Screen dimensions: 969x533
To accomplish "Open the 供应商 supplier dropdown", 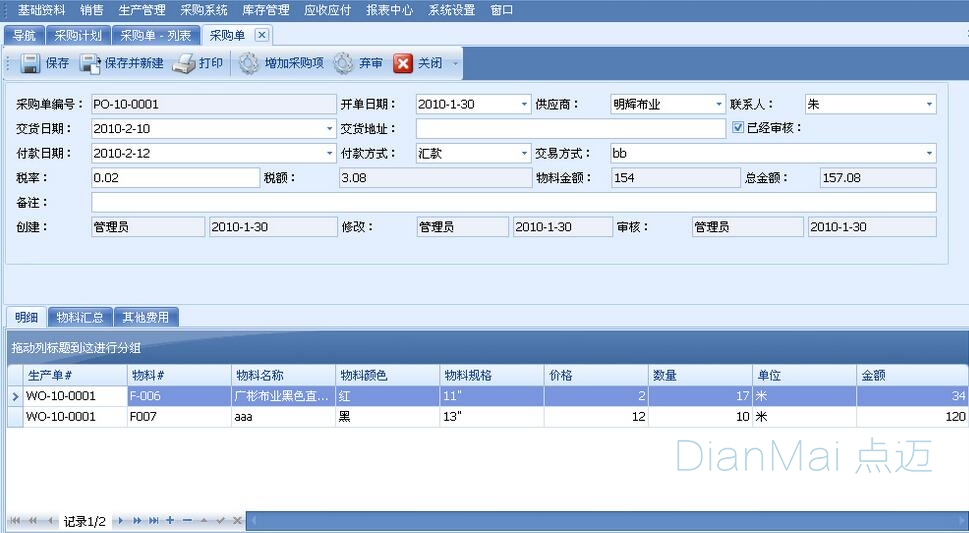I will tap(718, 104).
